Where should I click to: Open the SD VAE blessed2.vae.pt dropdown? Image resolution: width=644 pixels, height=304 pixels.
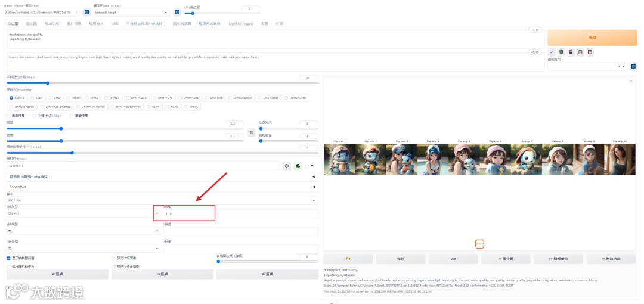pyautogui.click(x=131, y=13)
